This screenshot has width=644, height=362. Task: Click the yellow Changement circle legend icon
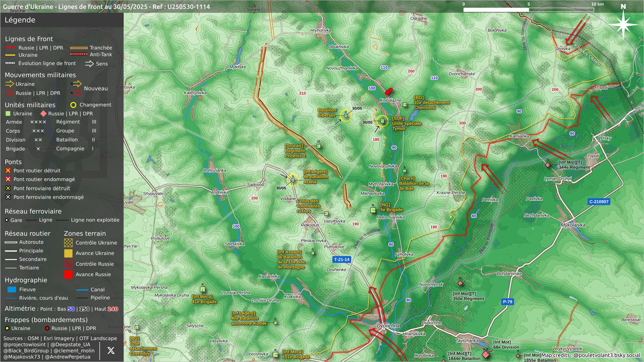pos(73,105)
